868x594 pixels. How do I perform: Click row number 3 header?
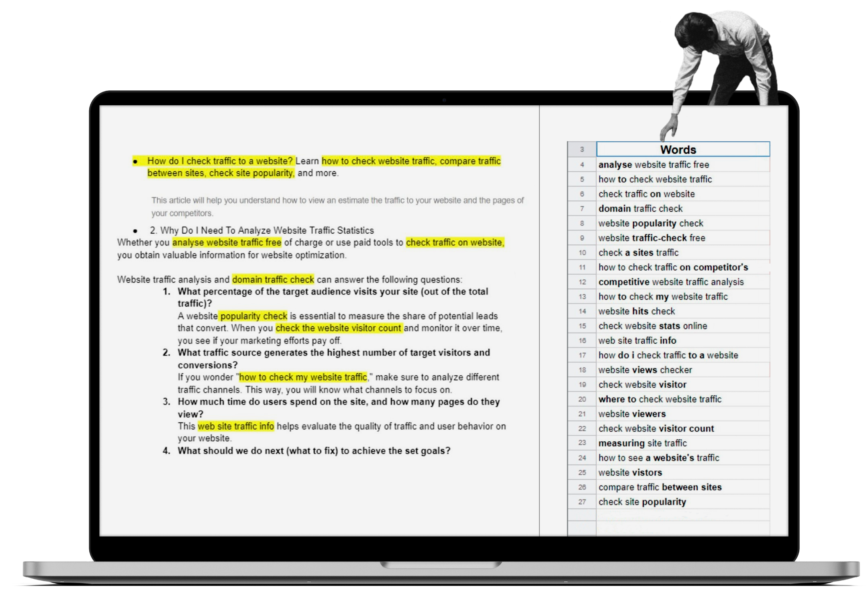tap(582, 149)
